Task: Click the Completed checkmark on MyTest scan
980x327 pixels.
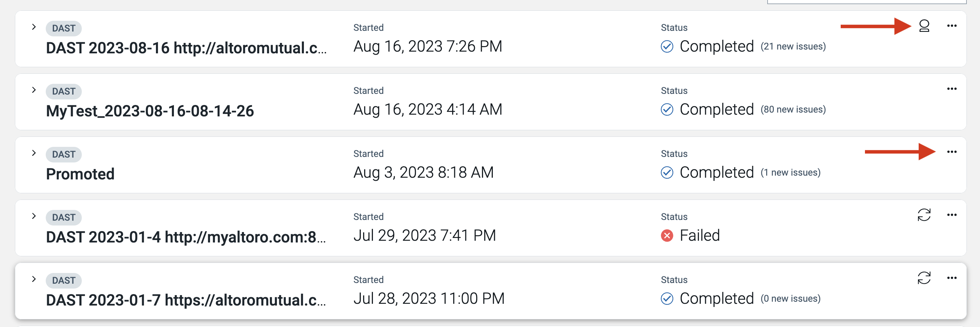Action: (x=667, y=109)
